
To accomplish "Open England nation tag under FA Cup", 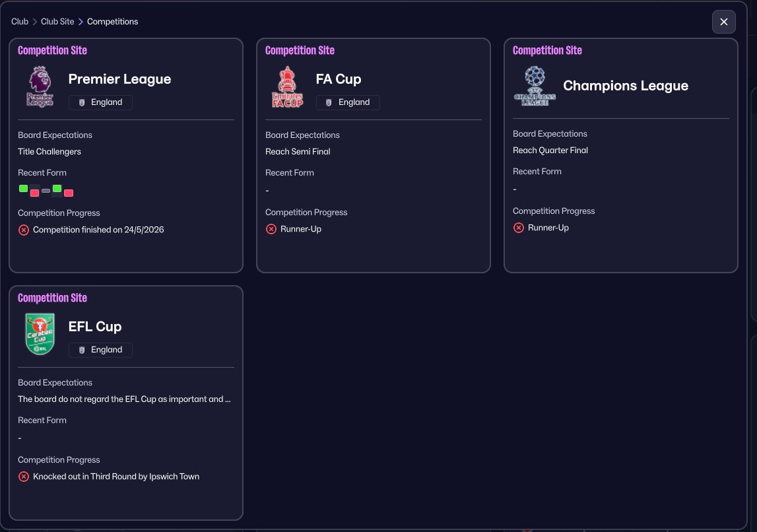I will pyautogui.click(x=348, y=102).
